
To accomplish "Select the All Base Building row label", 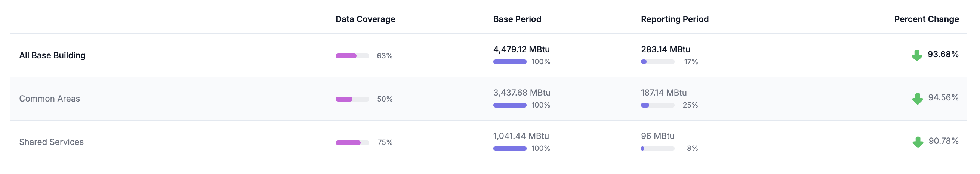I will [52, 56].
